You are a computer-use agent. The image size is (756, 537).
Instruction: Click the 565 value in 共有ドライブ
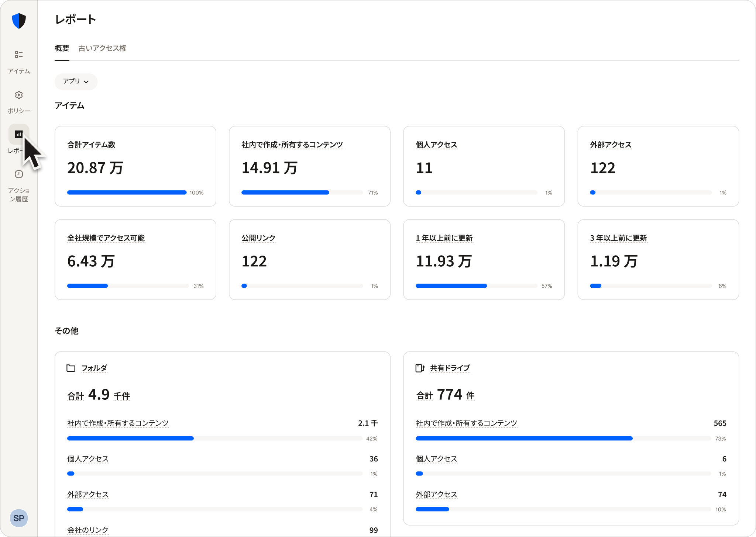click(720, 423)
